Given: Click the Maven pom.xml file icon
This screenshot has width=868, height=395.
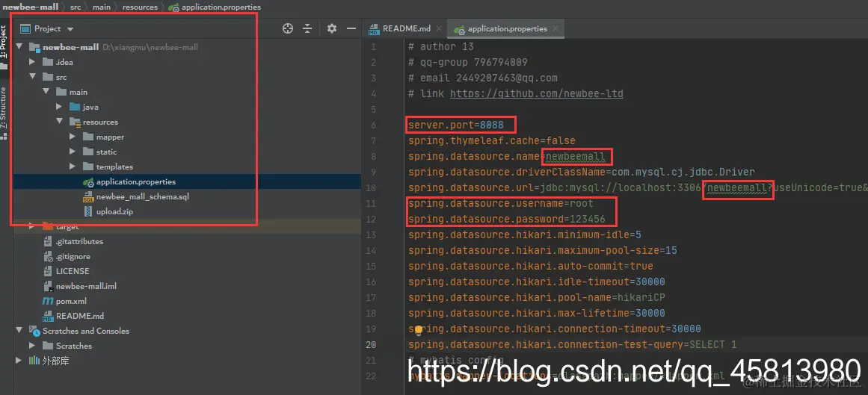Looking at the screenshot, I should tap(48, 301).
